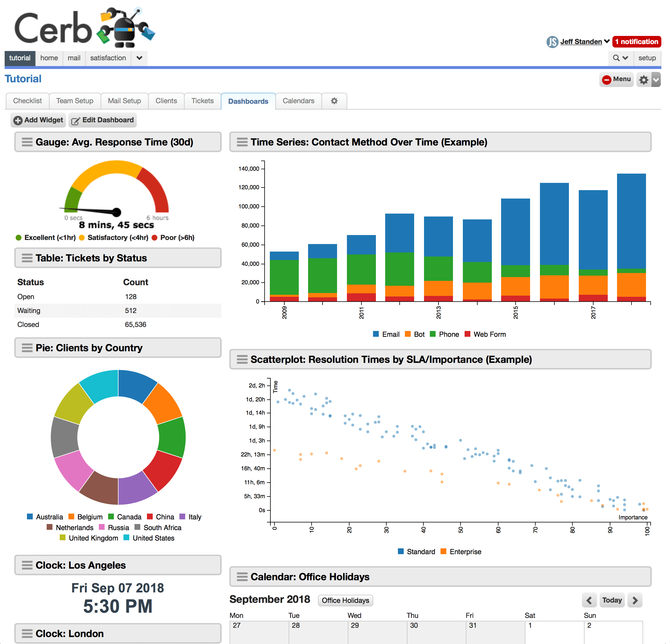Toggle the Email series in legend
This screenshot has height=644, width=666.
click(386, 334)
